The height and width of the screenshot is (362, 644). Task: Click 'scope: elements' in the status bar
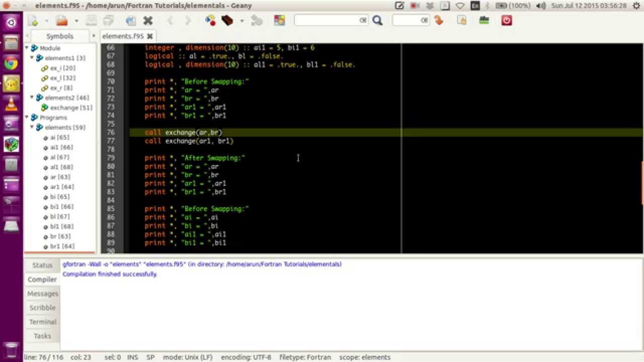[365, 357]
